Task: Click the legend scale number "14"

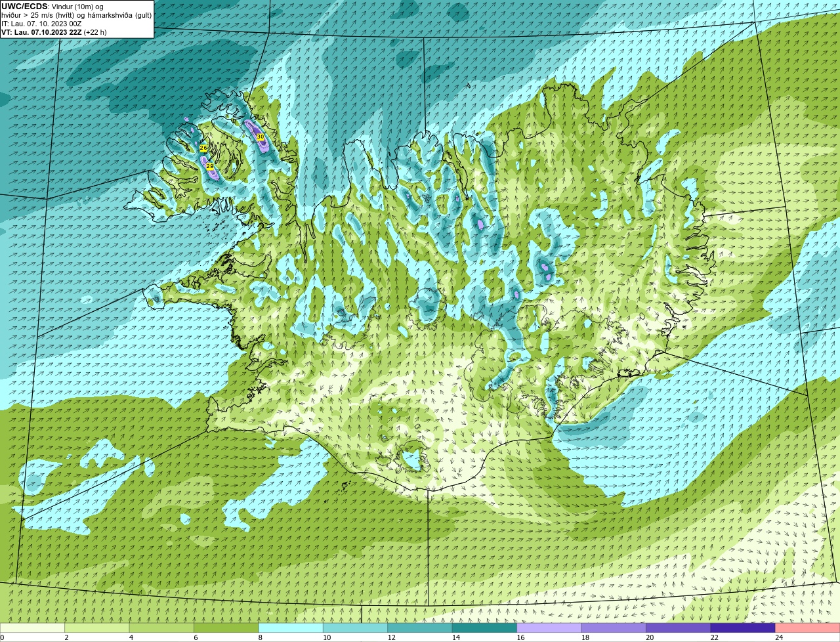Action: coord(455,637)
